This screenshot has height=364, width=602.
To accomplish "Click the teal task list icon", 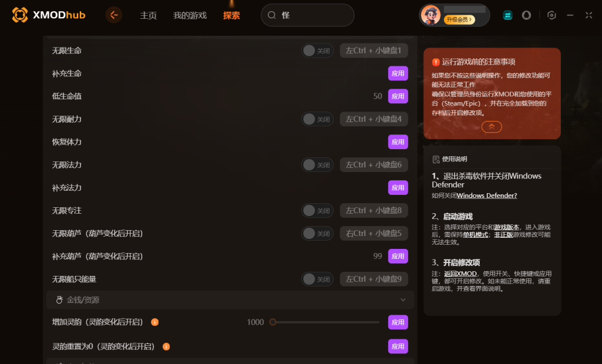I will (507, 15).
